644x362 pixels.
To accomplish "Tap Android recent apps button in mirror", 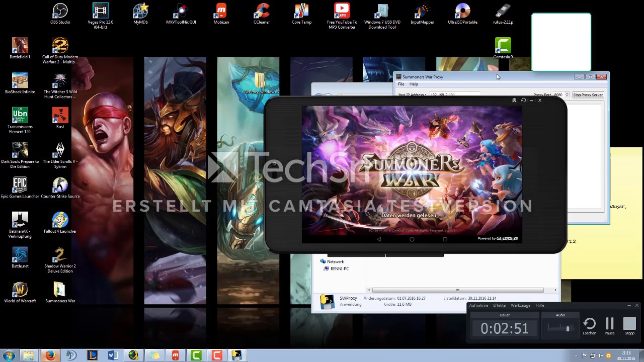I will pos(445,239).
